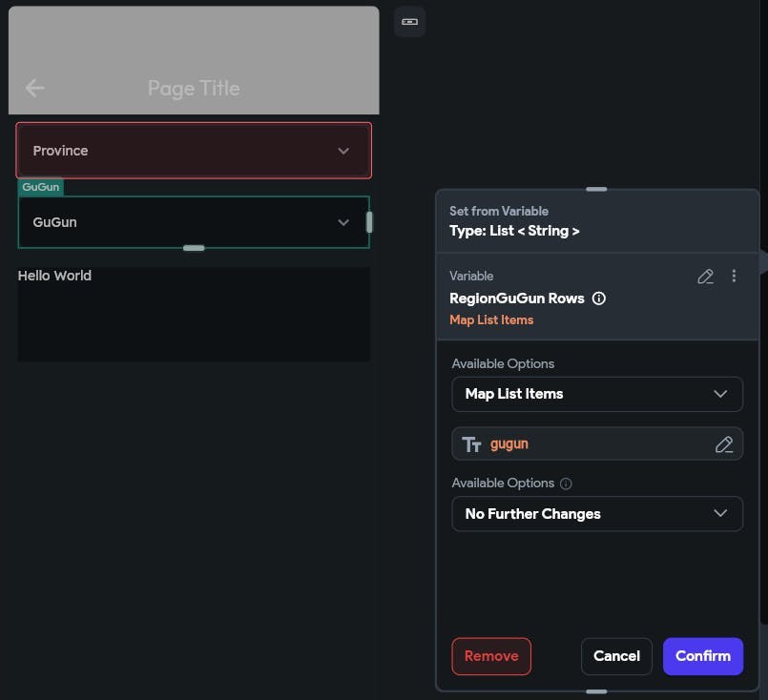Remove the variable binding
This screenshot has height=700, width=768.
pyautogui.click(x=491, y=656)
